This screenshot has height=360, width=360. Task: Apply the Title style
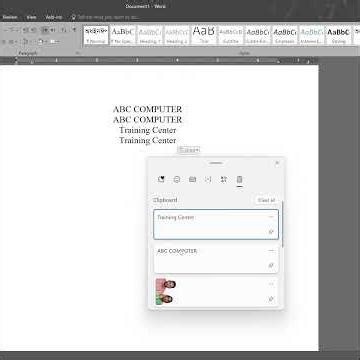204,35
